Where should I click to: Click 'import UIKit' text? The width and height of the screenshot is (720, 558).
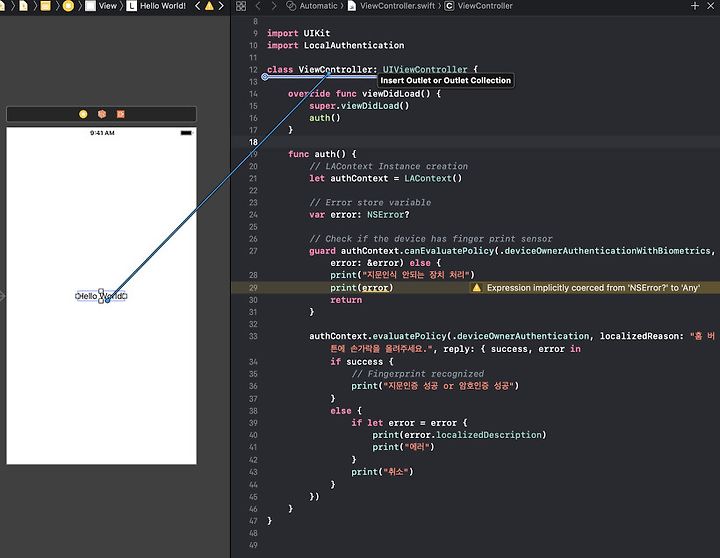click(x=298, y=33)
